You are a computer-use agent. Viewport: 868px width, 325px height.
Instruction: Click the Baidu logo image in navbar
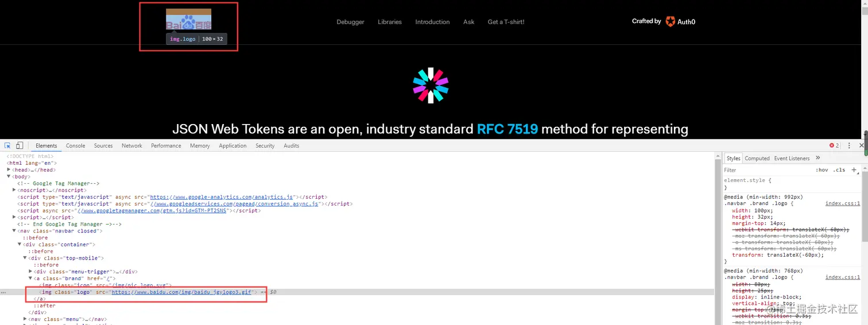pos(189,19)
